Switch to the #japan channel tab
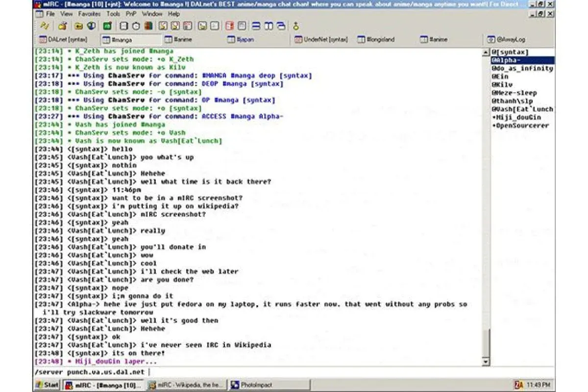Image resolution: width=588 pixels, height=392 pixels. (x=245, y=40)
